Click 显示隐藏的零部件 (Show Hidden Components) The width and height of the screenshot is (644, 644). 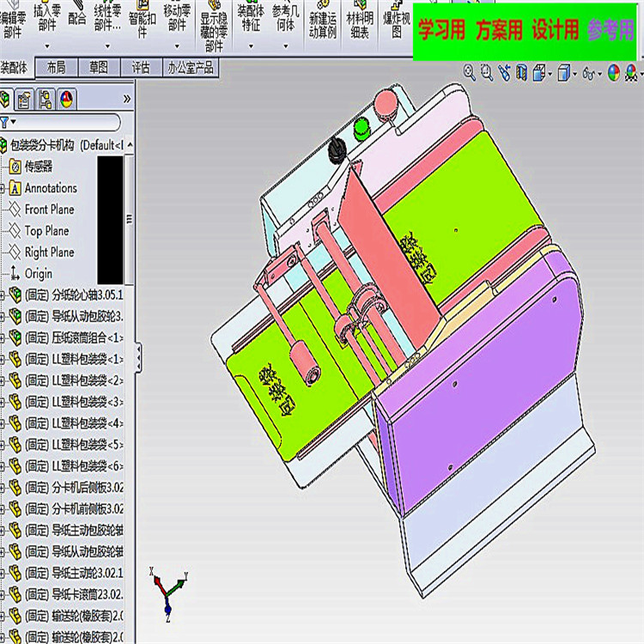point(214,27)
